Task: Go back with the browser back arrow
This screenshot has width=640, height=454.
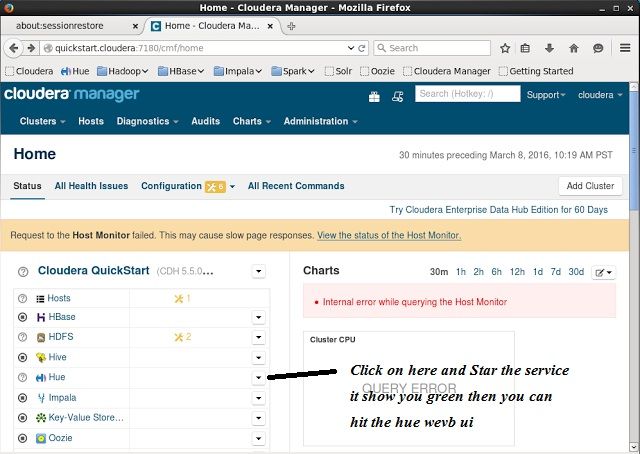Action: 13,48
